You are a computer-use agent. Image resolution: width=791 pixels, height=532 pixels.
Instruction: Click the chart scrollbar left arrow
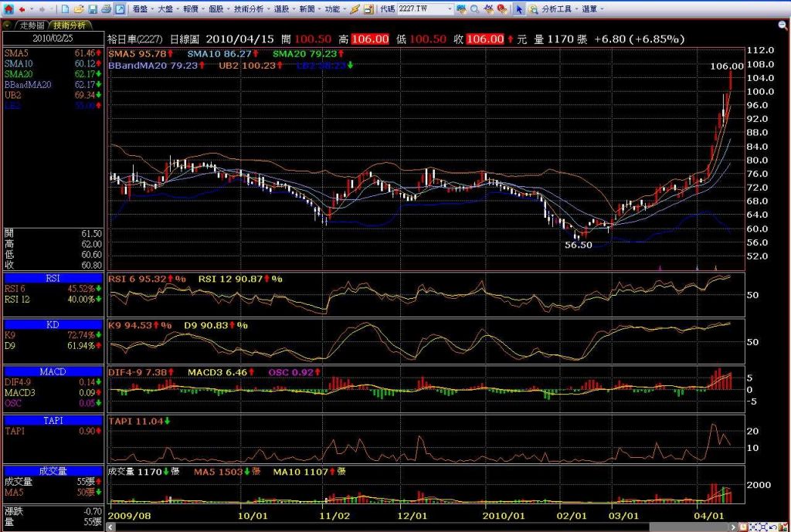(111, 527)
